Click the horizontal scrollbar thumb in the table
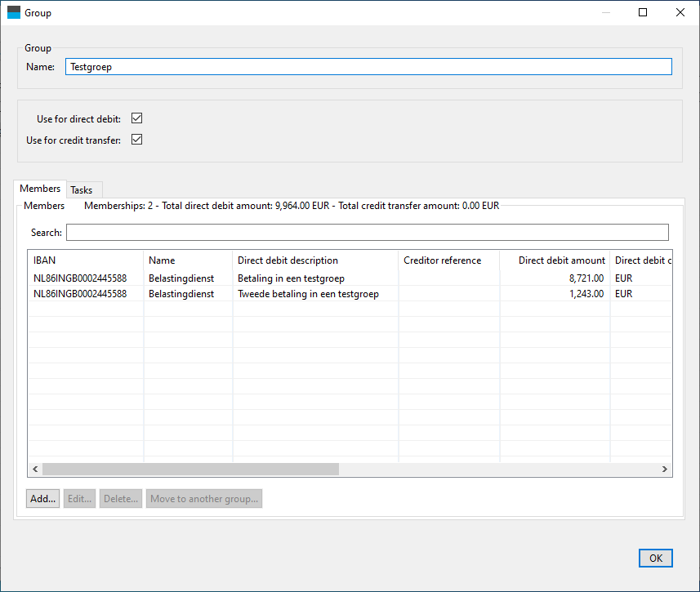Viewport: 700px width, 592px height. [190, 470]
